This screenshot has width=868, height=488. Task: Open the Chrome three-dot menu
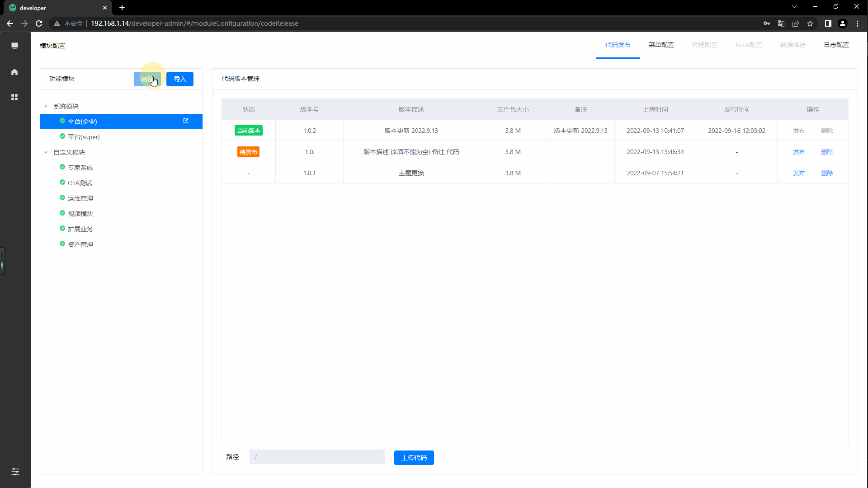(x=858, y=23)
